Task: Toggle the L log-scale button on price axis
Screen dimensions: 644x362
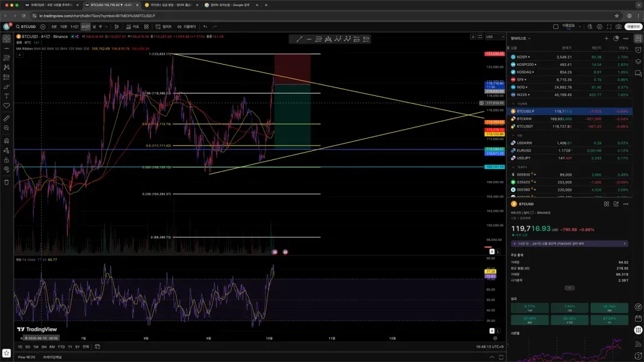Action: [498, 251]
